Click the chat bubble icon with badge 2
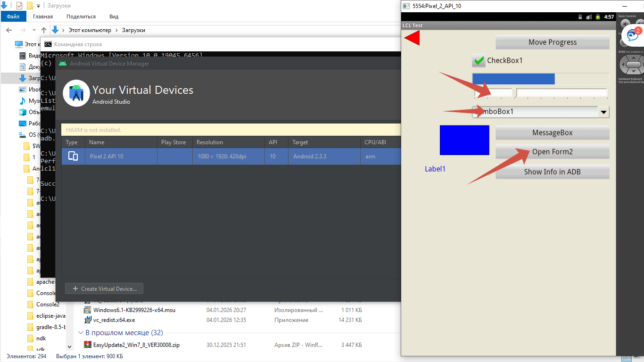The height and width of the screenshot is (362, 644). coord(632,35)
